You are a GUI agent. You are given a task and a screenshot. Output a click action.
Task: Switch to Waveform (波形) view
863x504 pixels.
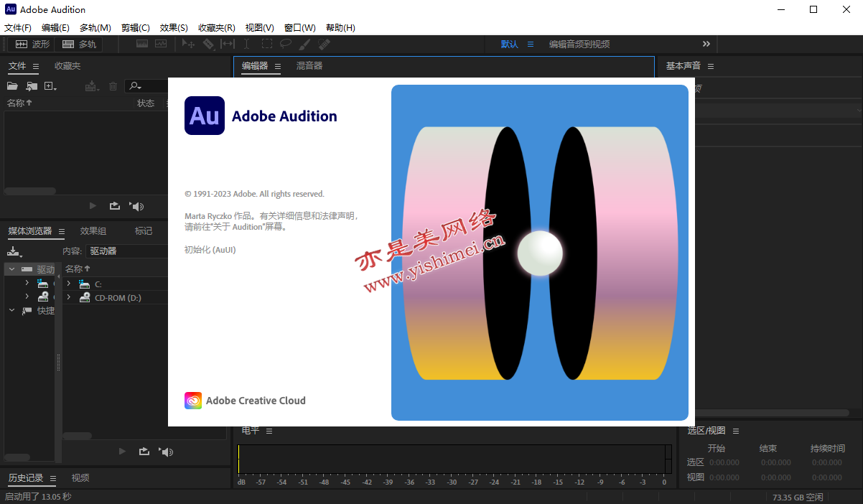click(x=32, y=44)
